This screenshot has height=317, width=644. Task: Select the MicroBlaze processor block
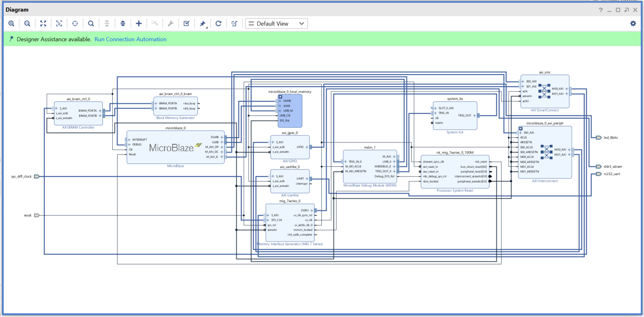point(175,147)
